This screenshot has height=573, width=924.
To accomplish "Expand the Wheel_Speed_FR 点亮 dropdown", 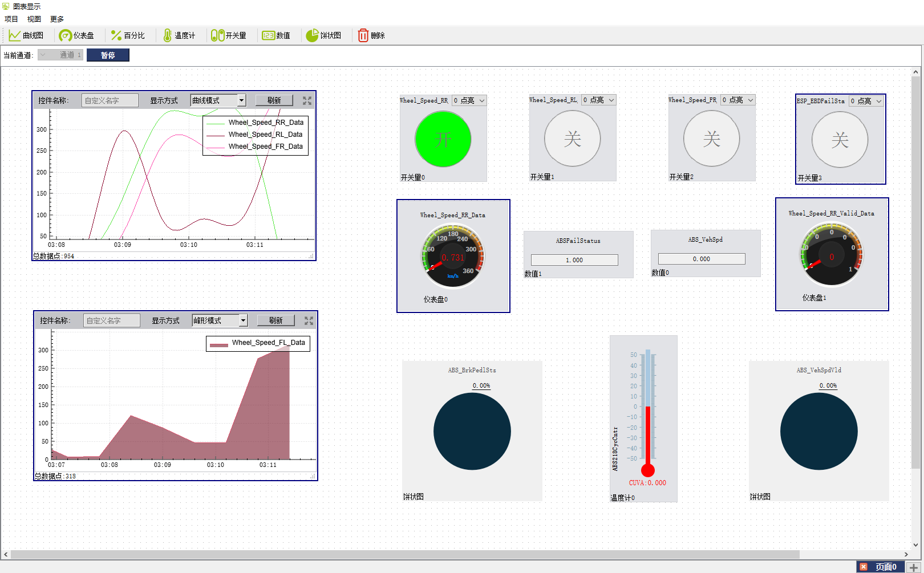I will [750, 100].
